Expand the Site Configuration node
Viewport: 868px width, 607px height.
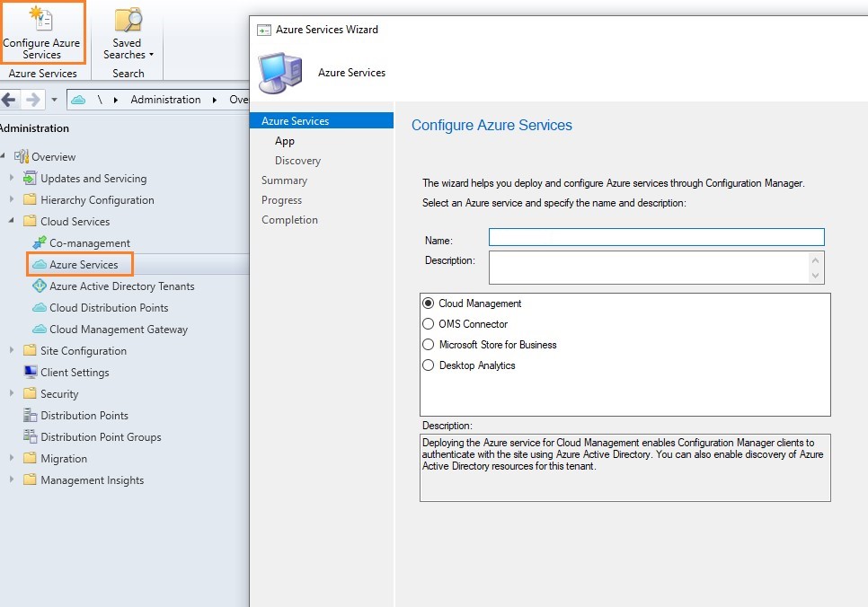pos(12,349)
